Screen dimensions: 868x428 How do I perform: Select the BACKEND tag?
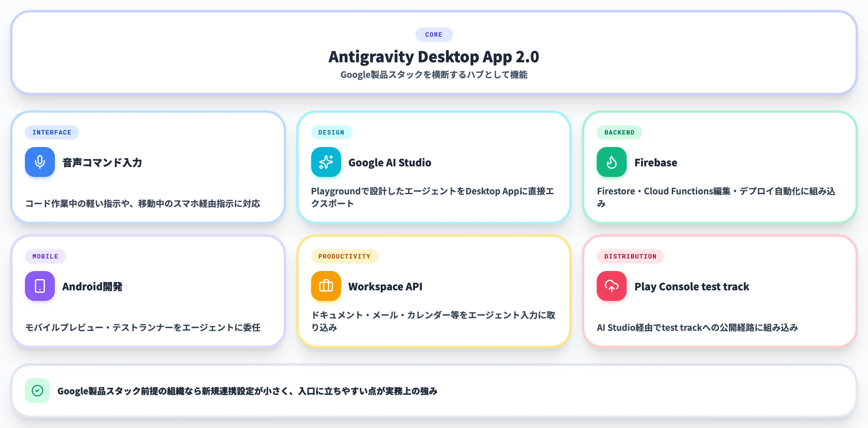[x=619, y=132]
